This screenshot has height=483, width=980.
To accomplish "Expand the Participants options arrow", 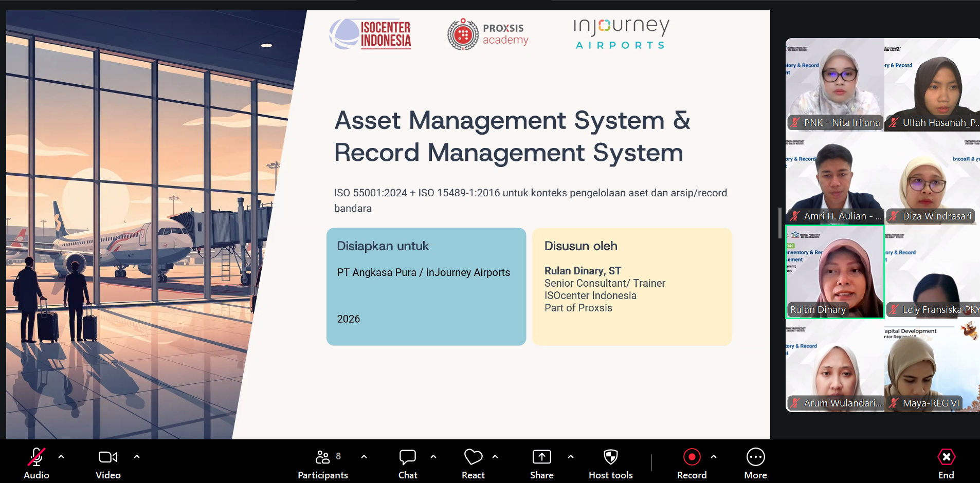I will point(364,456).
